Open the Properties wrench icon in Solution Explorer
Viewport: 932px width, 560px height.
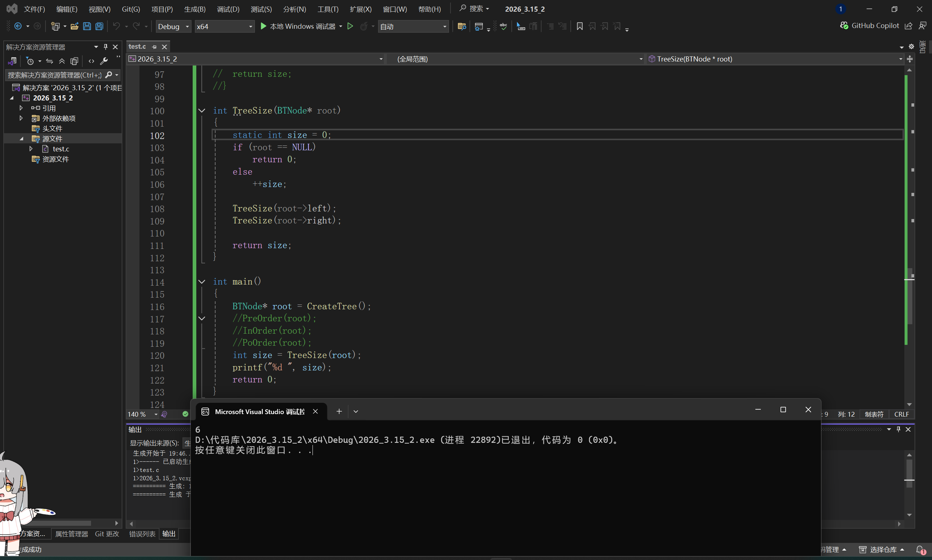pyautogui.click(x=104, y=61)
